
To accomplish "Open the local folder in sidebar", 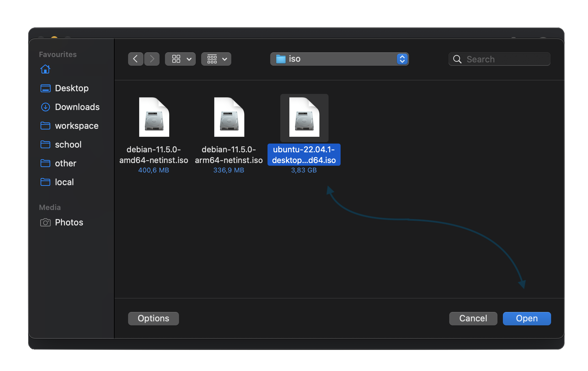I will click(x=64, y=182).
